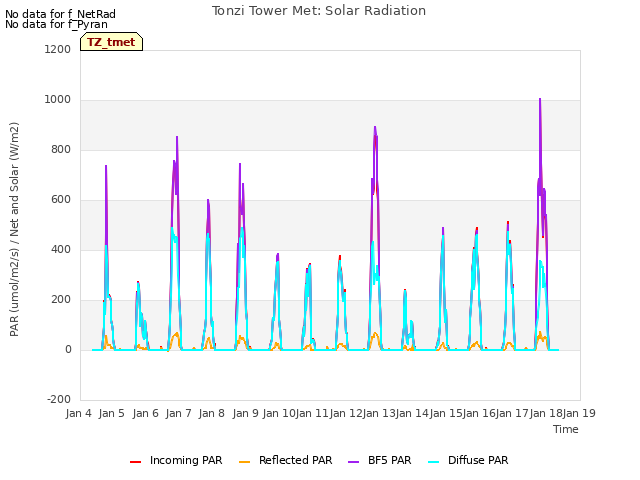Click the 600 y-axis tick label
Screen dimensions: 640x480
[61, 200]
